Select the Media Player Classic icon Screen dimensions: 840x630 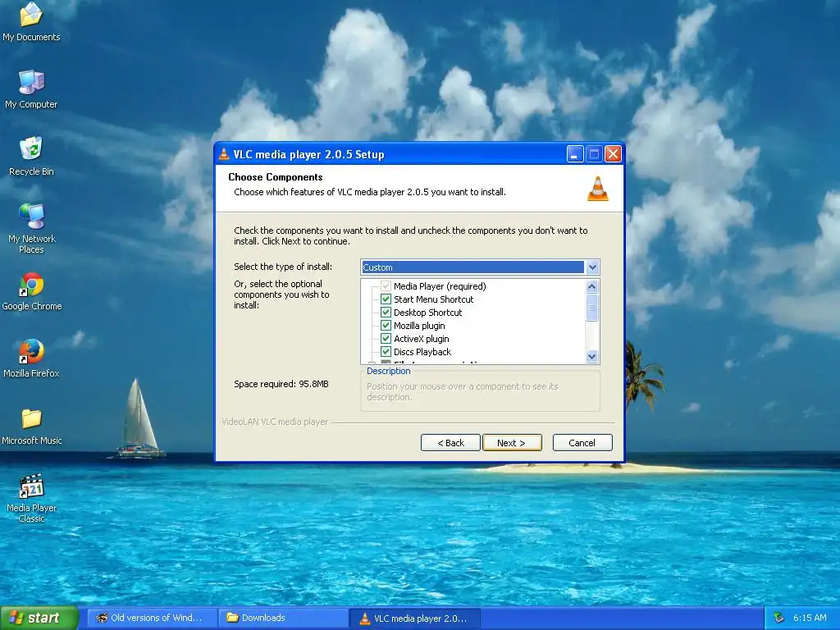coord(31,498)
